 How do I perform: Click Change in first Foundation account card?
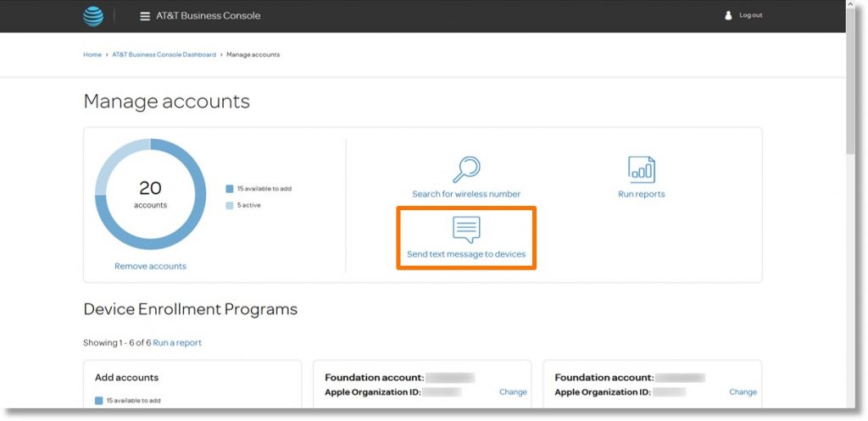click(x=513, y=391)
